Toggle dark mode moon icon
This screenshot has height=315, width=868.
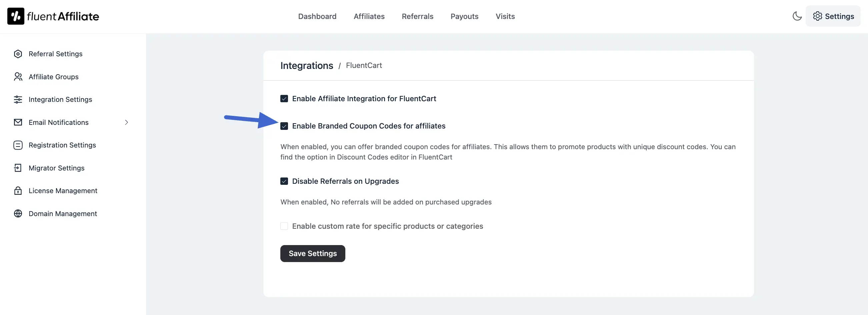click(797, 16)
